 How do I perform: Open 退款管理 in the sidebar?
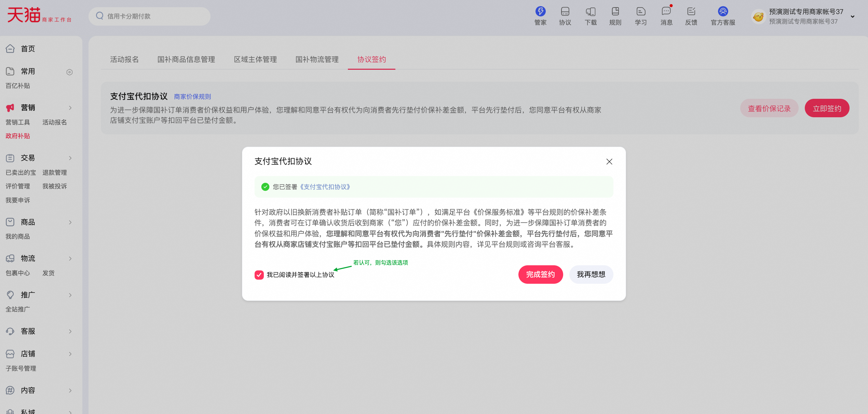point(55,172)
